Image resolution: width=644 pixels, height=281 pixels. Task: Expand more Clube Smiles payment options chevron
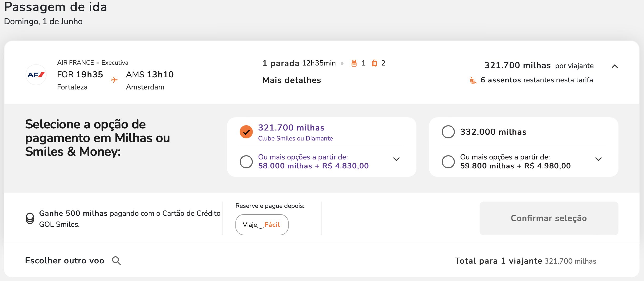point(396,159)
